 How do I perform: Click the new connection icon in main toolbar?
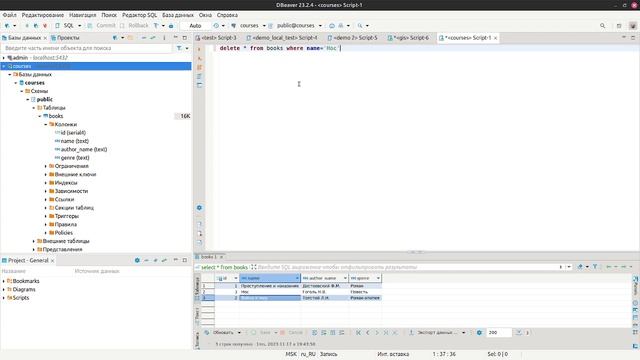coord(7,25)
